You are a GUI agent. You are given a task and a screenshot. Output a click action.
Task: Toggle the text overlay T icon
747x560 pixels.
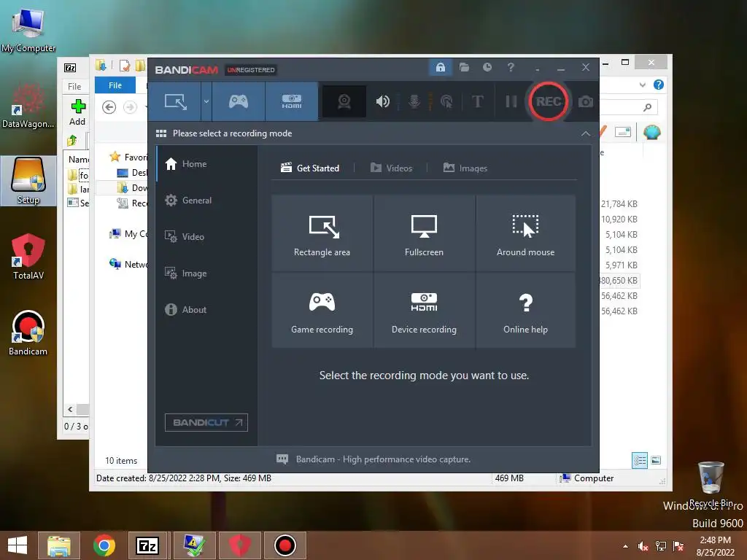(477, 101)
